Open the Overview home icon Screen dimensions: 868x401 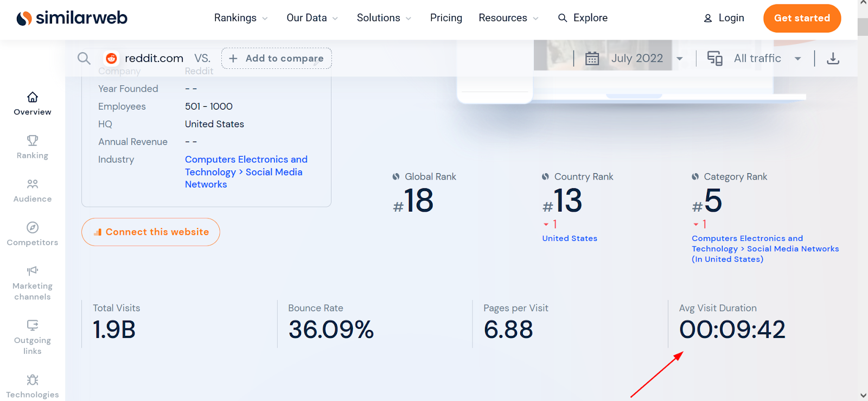(x=33, y=97)
